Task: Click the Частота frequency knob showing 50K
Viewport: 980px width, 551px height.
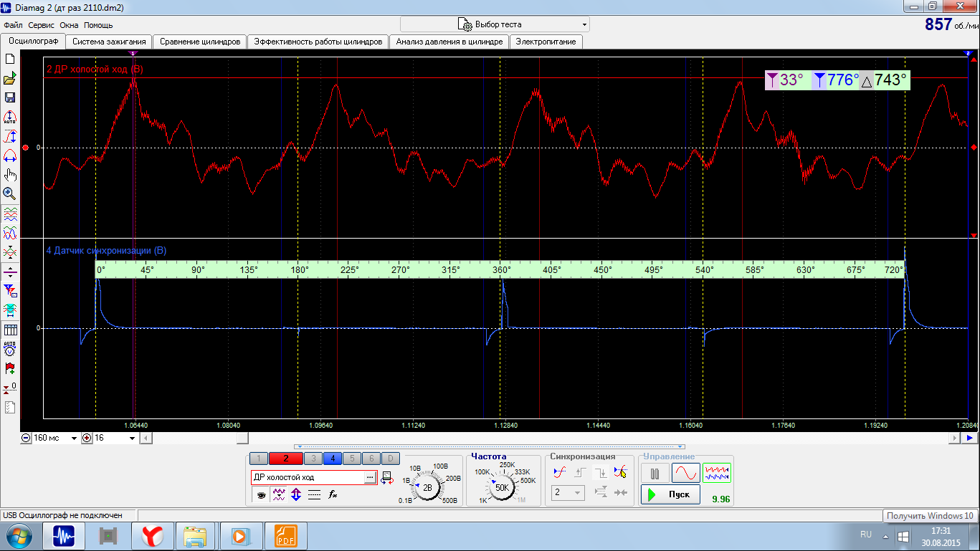Action: click(x=501, y=487)
